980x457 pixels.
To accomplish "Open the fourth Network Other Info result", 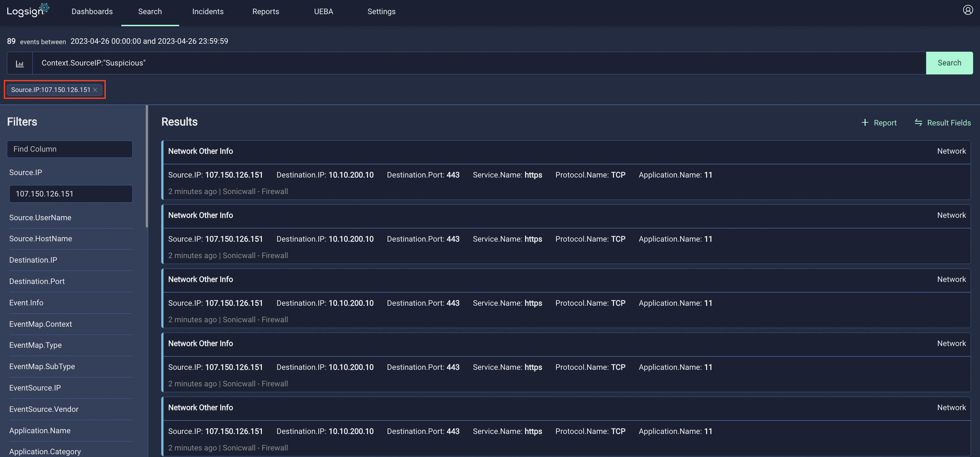I will [201, 344].
